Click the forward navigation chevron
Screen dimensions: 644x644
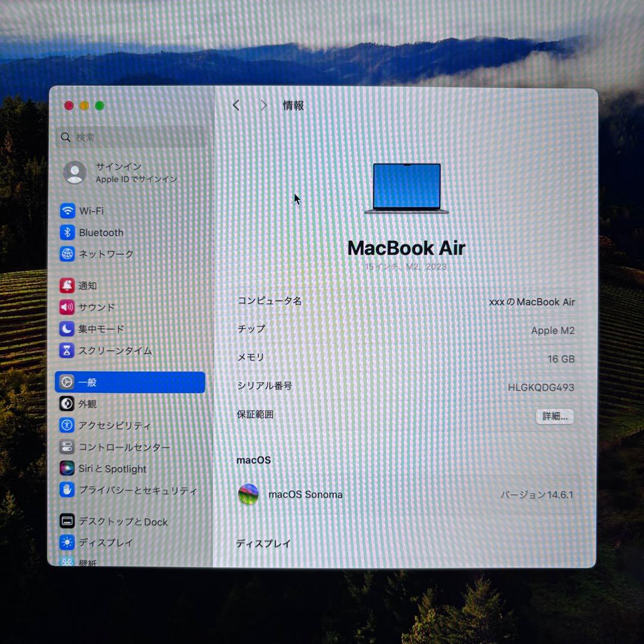click(264, 105)
